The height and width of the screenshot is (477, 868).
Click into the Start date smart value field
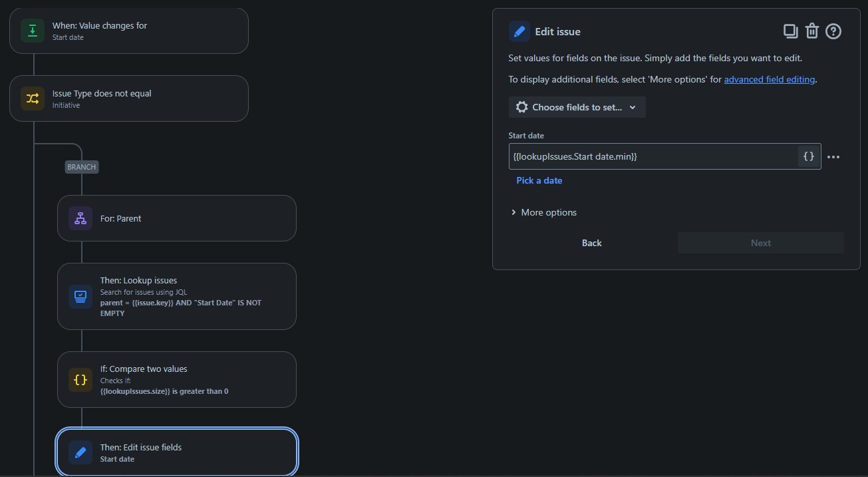coord(653,156)
